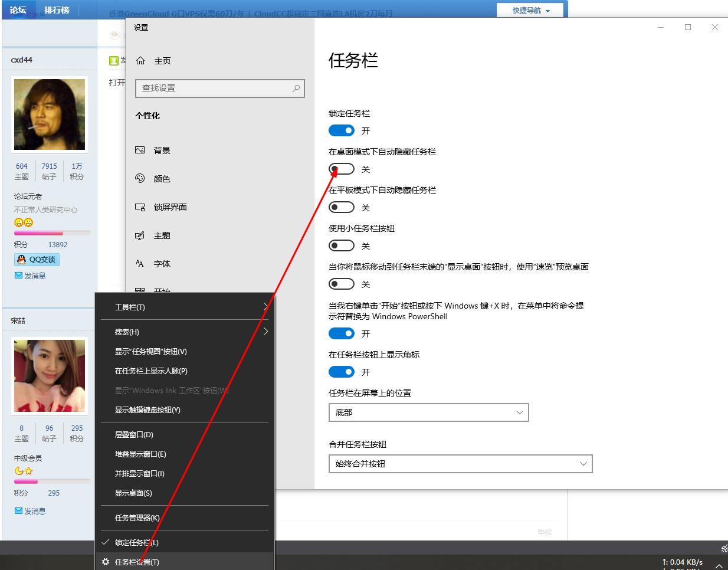Image resolution: width=728 pixels, height=570 pixels.
Task: Turn on small taskbar buttons switch
Action: pos(342,245)
